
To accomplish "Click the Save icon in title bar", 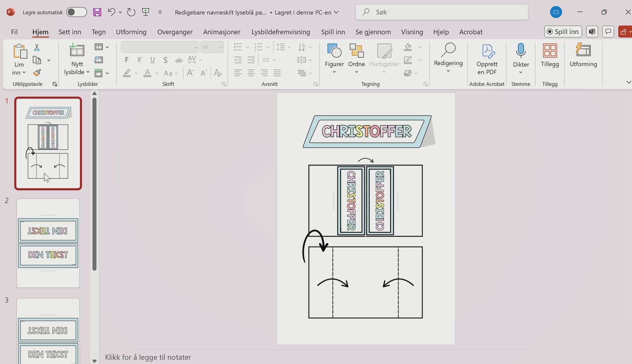I will point(97,12).
